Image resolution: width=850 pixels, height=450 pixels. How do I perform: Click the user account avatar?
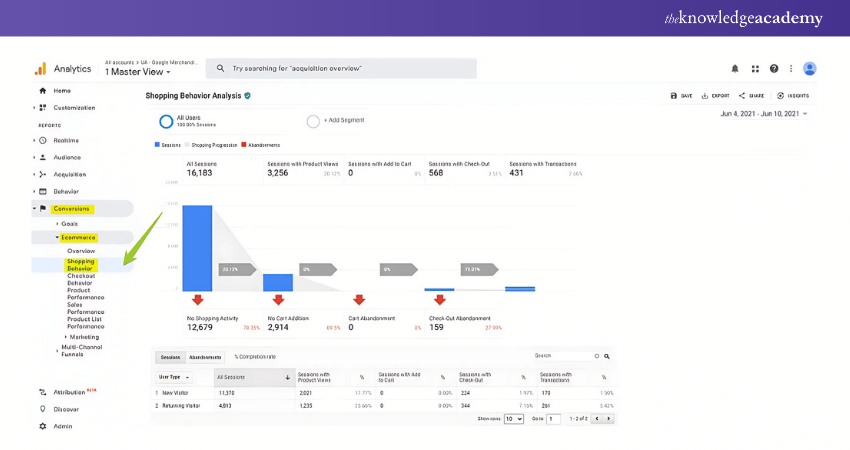coord(809,69)
